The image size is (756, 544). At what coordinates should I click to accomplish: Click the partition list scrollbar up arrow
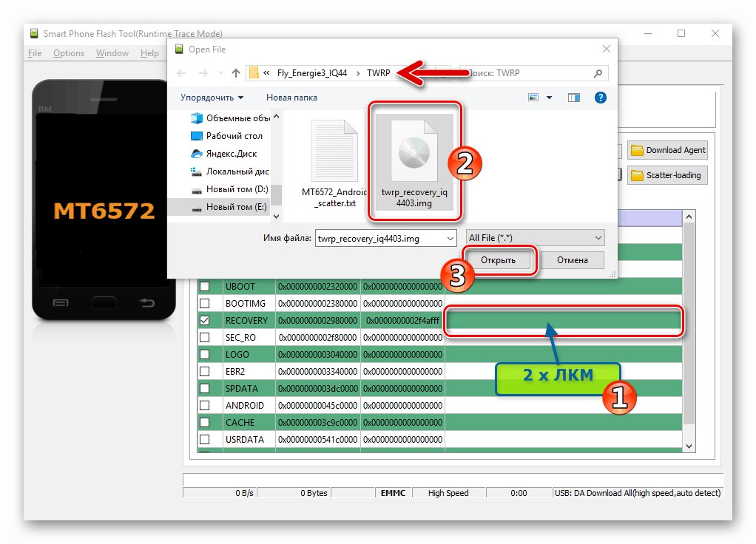click(x=689, y=217)
